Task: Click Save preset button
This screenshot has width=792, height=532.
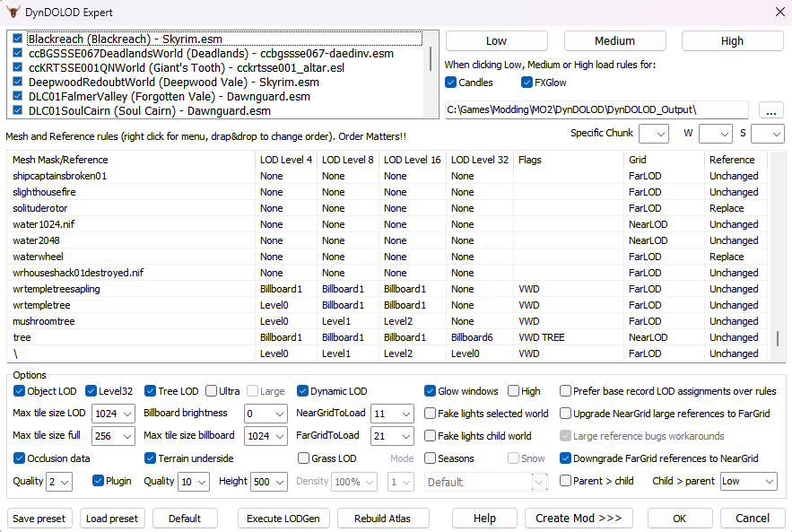Action: tap(39, 519)
